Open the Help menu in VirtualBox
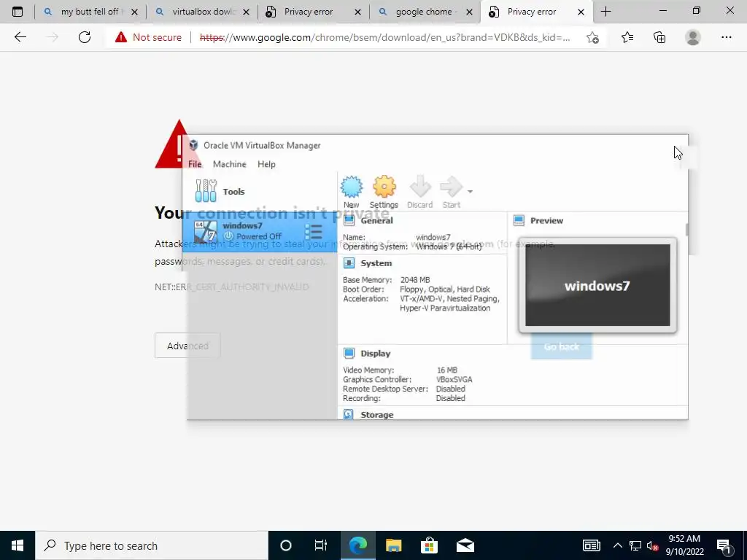Screen dimensions: 747x560 pos(266,164)
